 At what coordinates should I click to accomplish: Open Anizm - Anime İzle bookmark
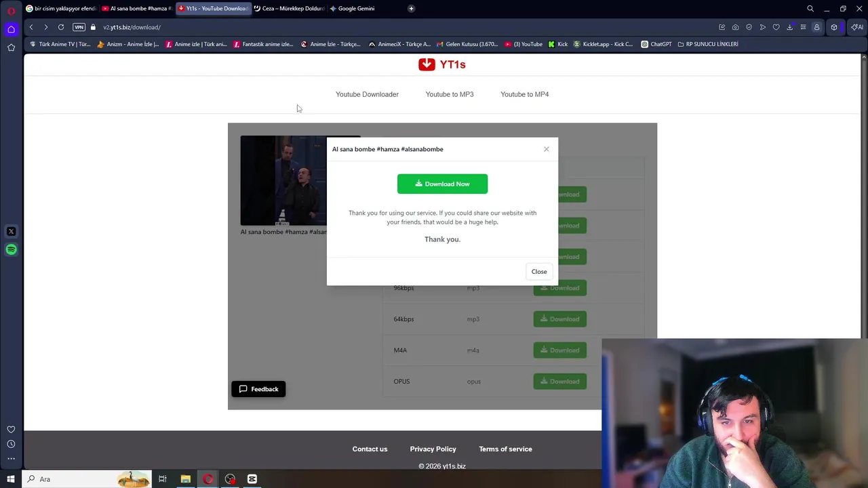127,44
